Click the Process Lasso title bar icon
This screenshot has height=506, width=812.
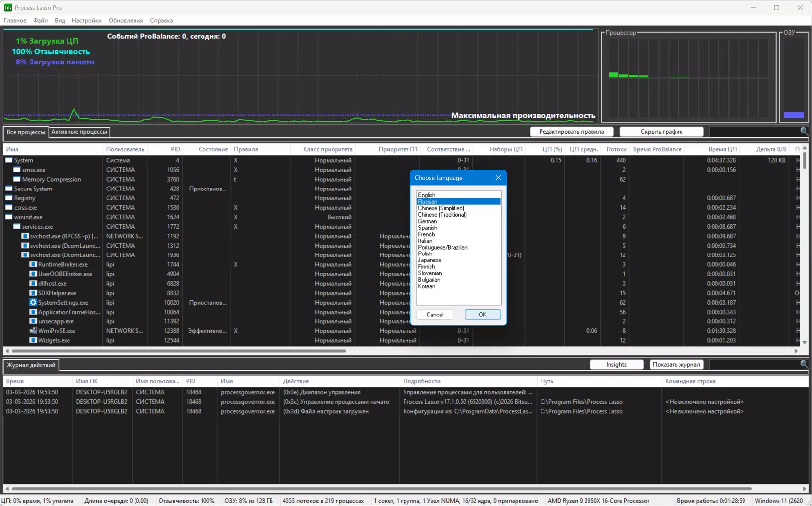pyautogui.click(x=8, y=8)
